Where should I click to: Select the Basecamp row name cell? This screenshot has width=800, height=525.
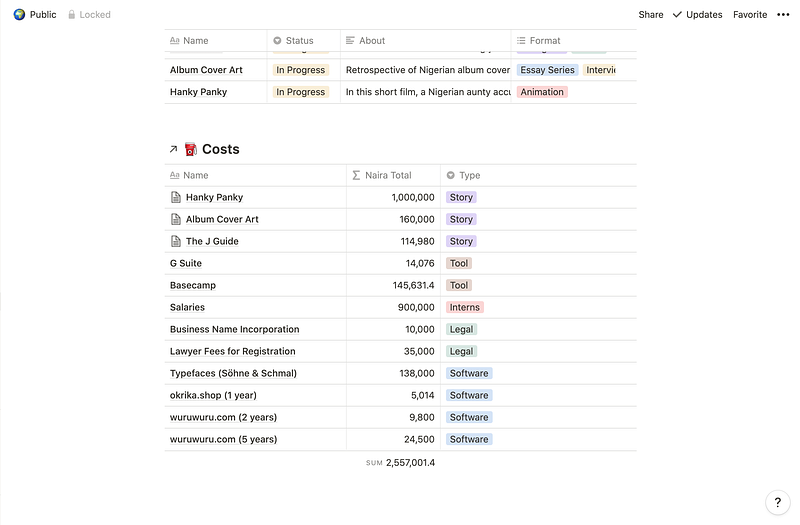pyautogui.click(x=193, y=285)
